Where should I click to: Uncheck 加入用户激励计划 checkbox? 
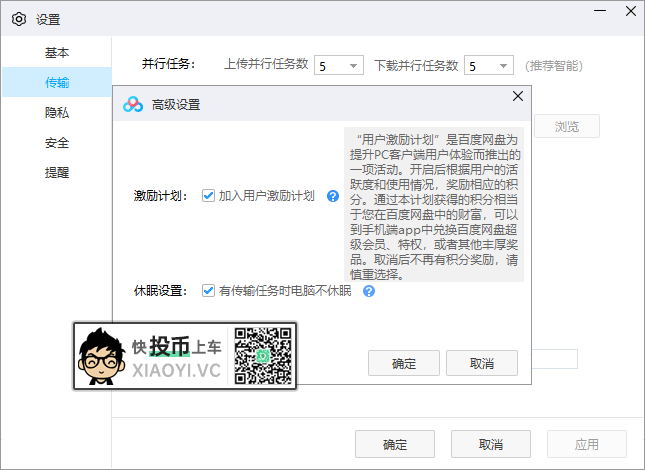[x=208, y=196]
